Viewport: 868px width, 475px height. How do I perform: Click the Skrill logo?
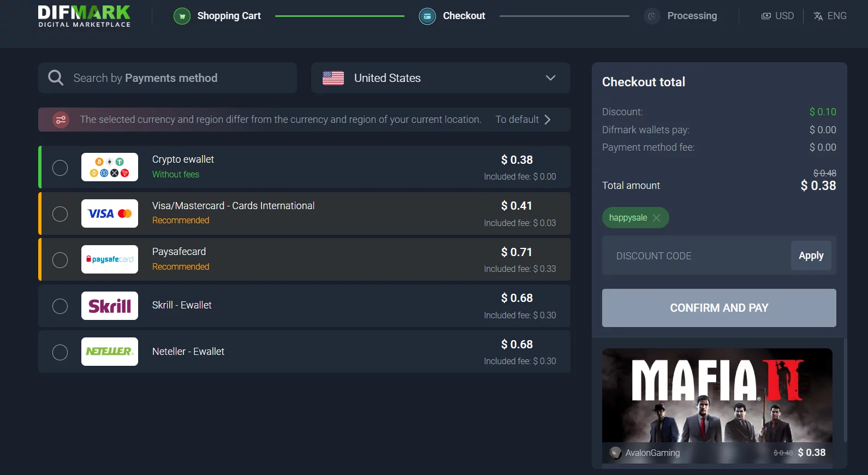110,306
